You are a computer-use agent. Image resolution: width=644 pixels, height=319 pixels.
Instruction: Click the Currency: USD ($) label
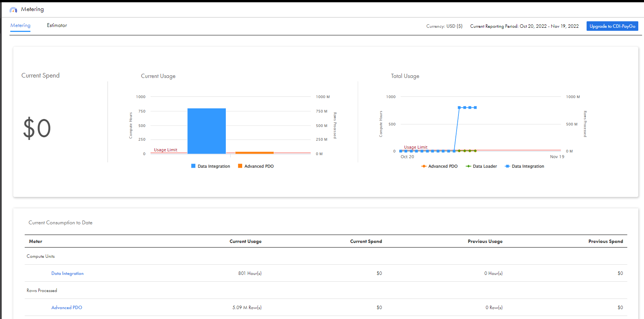(x=444, y=26)
